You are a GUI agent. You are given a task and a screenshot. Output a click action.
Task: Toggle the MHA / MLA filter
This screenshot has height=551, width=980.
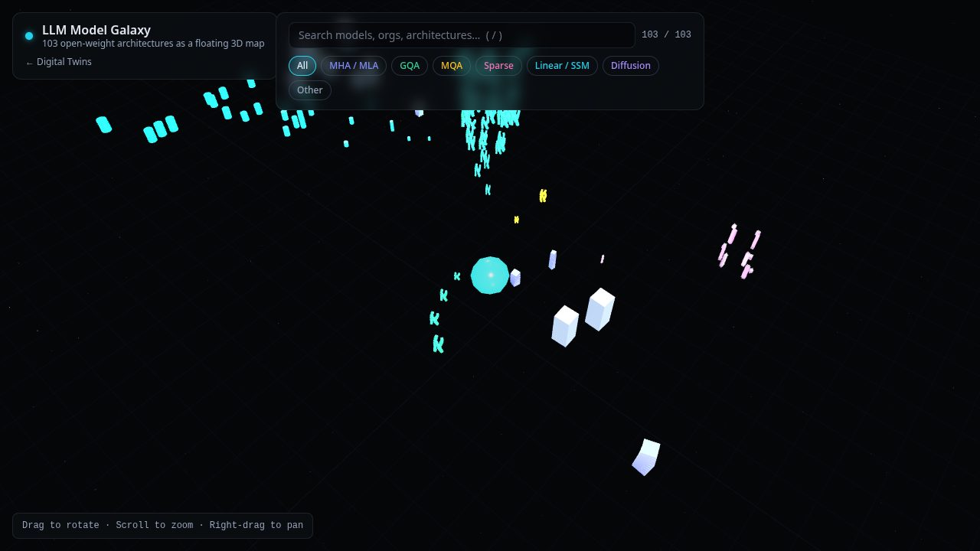click(x=354, y=66)
